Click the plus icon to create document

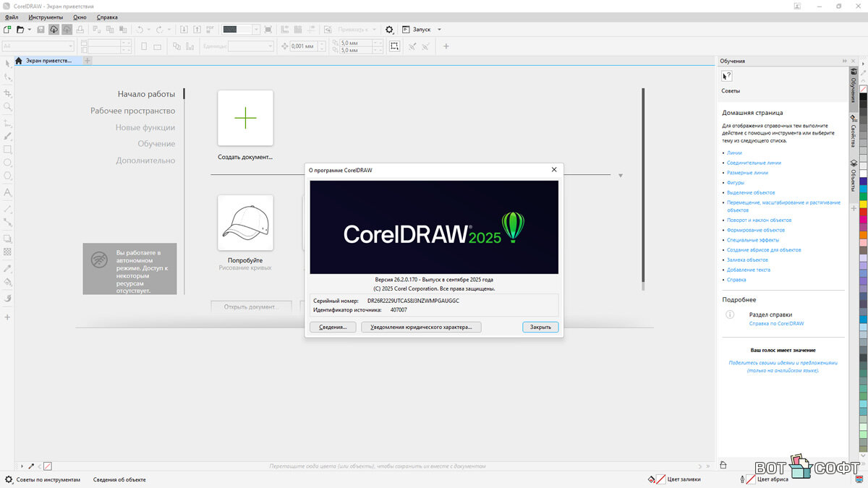[x=245, y=118]
